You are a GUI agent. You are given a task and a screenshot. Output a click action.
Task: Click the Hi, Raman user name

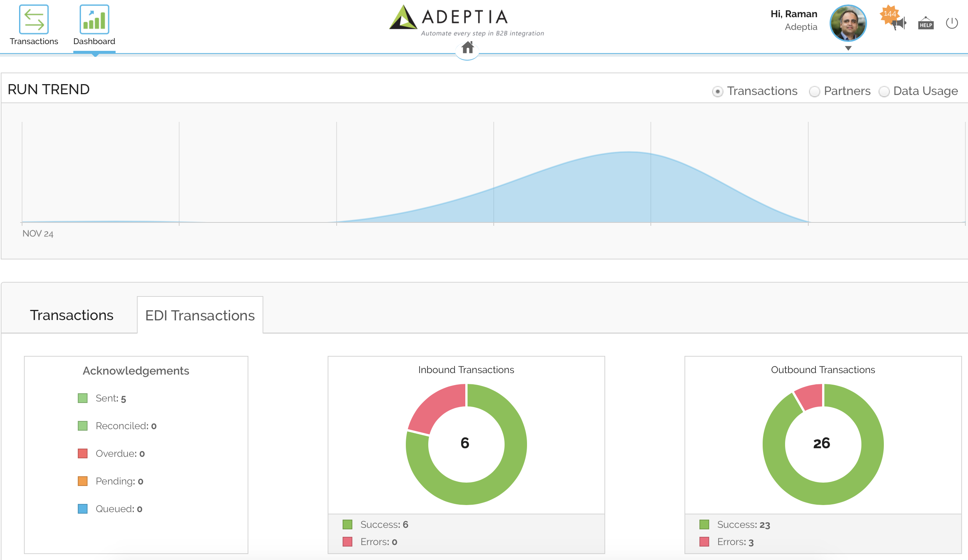[794, 14]
